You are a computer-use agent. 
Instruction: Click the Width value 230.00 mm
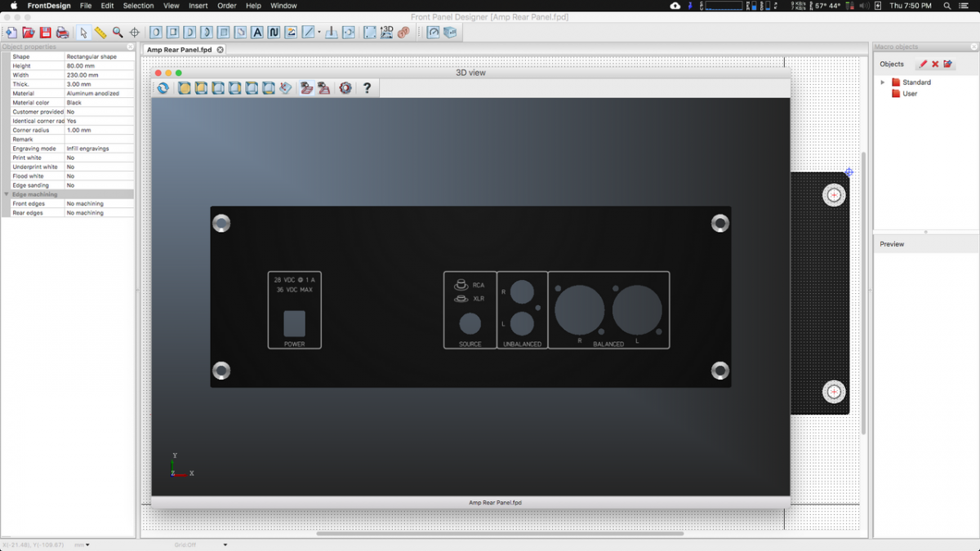coord(100,75)
